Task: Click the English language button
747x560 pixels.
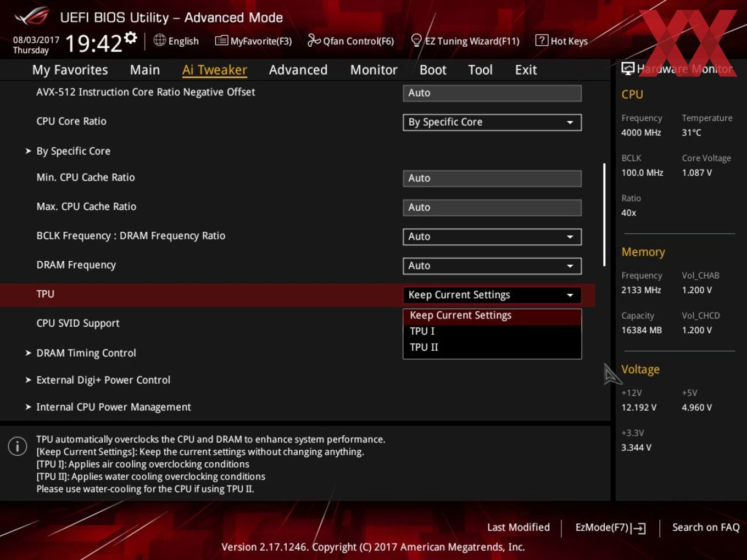Action: [x=176, y=41]
